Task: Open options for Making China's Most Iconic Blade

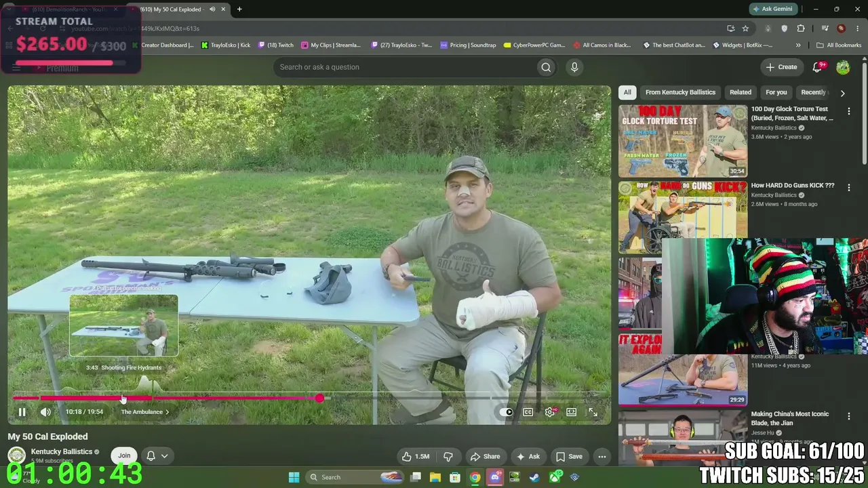Action: coord(848,416)
